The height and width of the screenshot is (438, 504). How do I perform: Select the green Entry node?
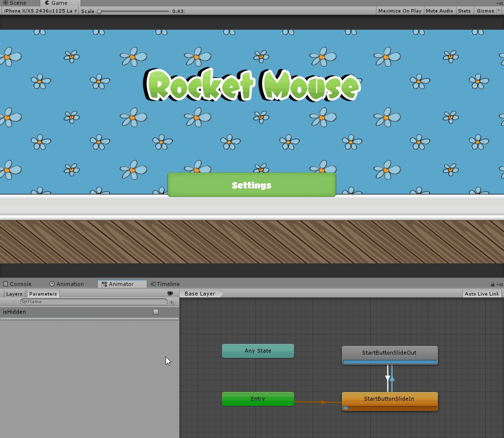point(258,399)
